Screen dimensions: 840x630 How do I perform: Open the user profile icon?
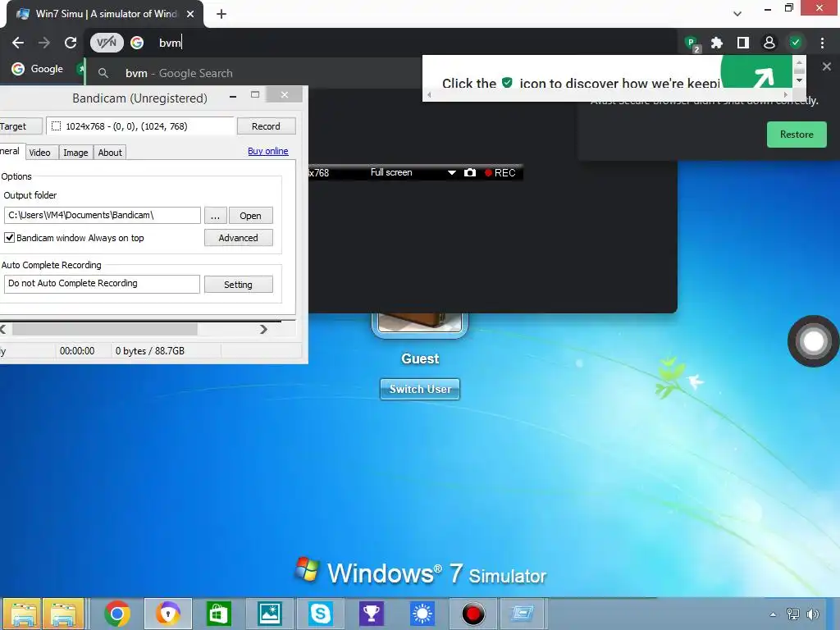click(x=769, y=43)
